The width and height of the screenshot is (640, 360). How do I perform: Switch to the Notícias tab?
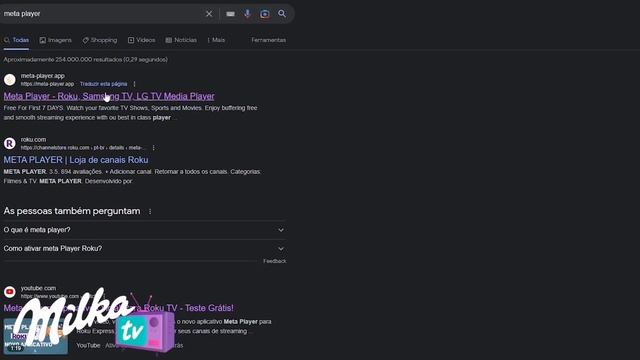pyautogui.click(x=181, y=40)
